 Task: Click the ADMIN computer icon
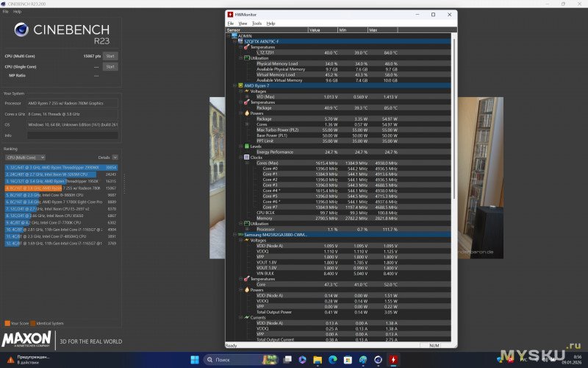click(234, 35)
